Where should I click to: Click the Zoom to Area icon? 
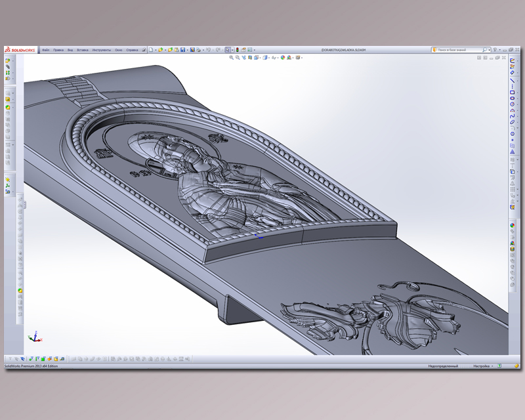(238, 58)
